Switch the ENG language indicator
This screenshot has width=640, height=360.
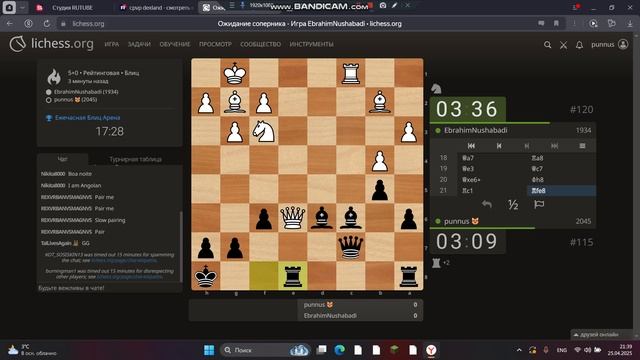pos(562,350)
